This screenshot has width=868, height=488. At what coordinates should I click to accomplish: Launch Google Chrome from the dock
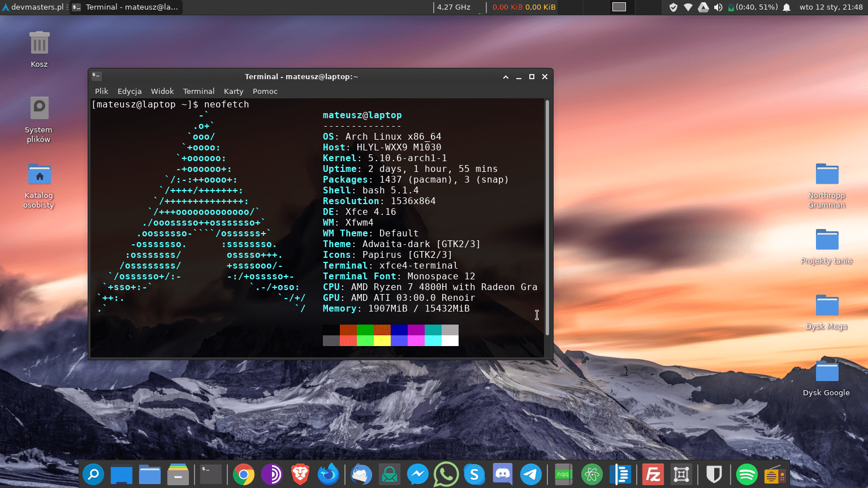244,474
